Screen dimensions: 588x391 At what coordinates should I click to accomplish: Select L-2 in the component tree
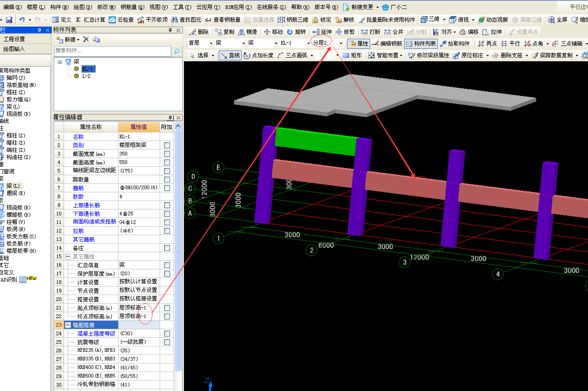pyautogui.click(x=86, y=76)
